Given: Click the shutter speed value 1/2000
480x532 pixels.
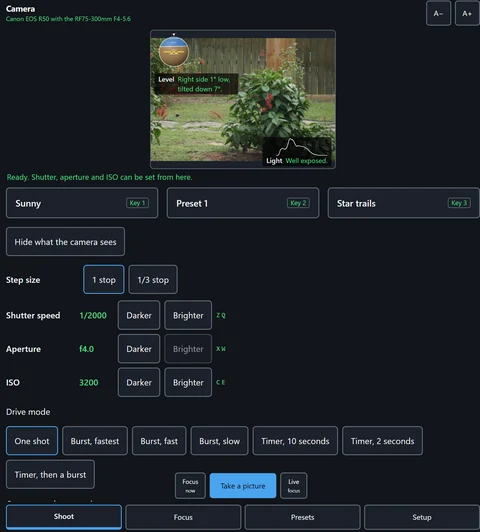Looking at the screenshot, I should pyautogui.click(x=93, y=315).
